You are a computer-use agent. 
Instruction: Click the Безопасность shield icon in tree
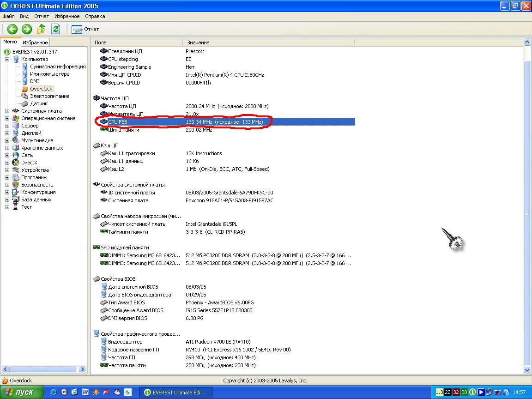16,185
